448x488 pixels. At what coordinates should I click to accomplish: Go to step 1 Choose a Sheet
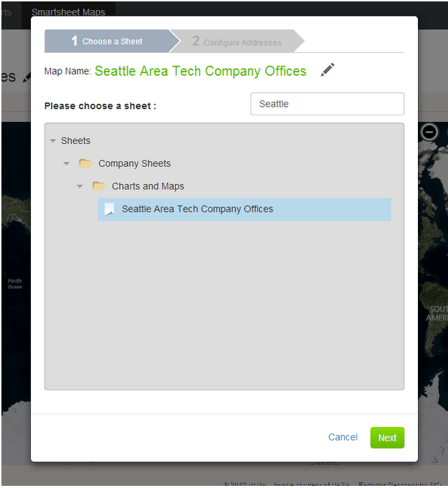108,42
